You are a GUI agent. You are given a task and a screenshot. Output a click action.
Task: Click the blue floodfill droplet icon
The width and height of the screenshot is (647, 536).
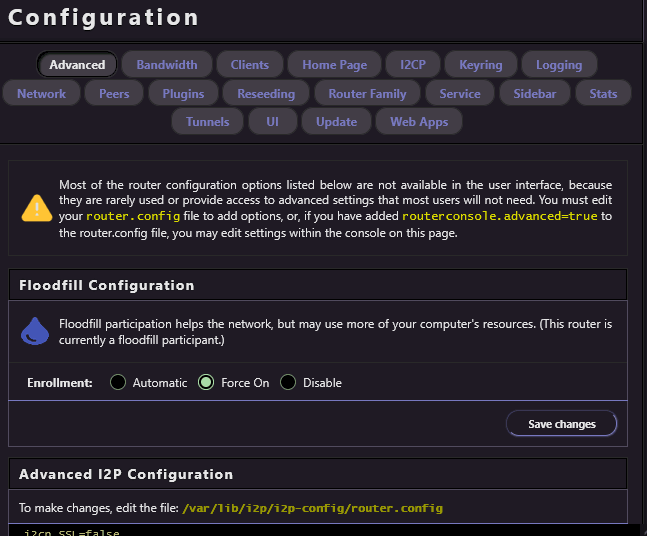(x=35, y=331)
